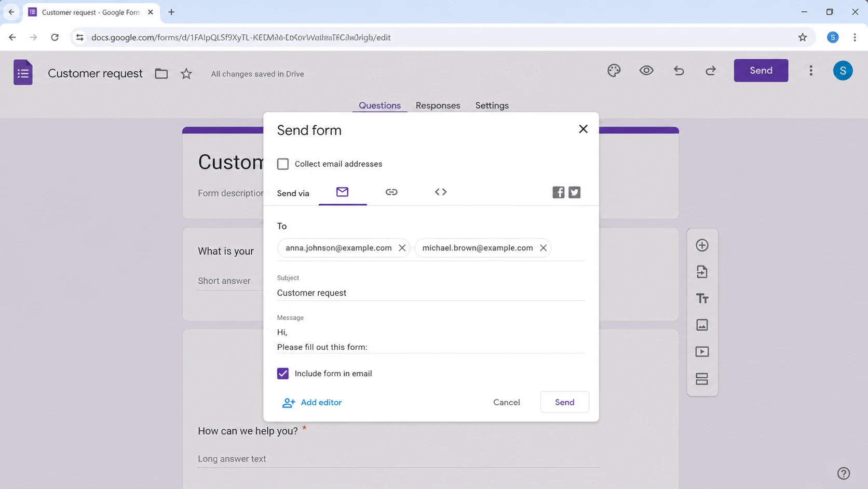Click the Move to folder icon

161,74
